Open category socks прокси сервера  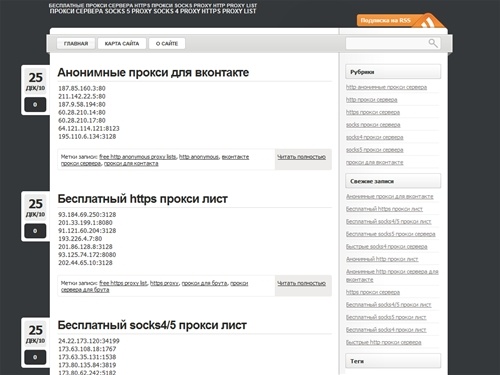(373, 125)
